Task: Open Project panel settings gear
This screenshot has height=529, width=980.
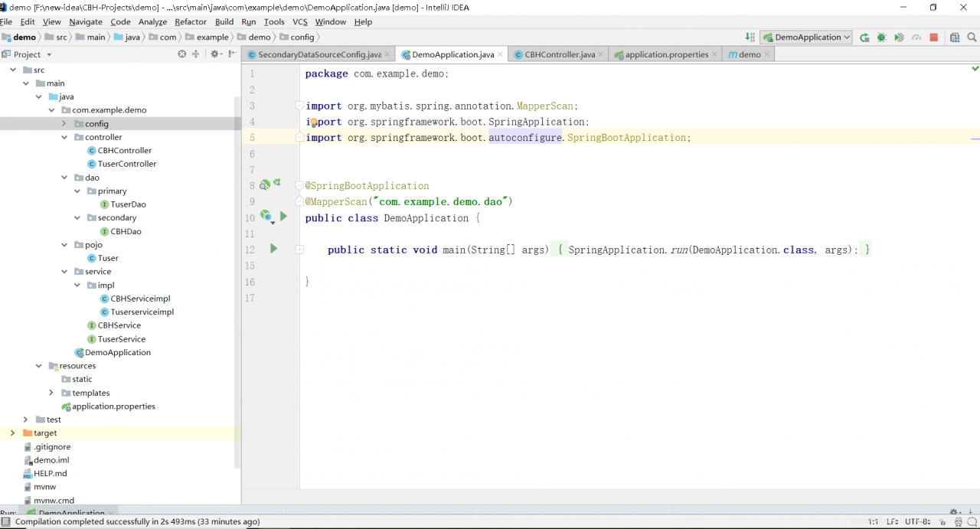Action: tap(215, 54)
